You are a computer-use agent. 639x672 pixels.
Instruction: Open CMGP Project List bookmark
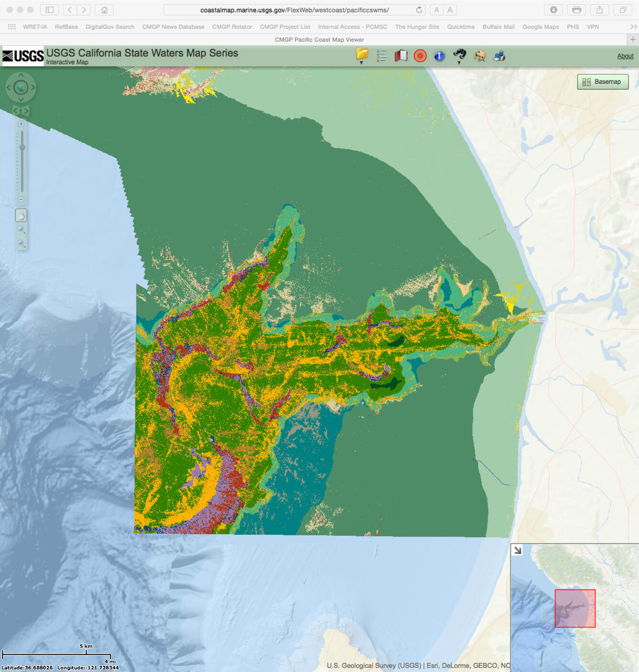(x=285, y=27)
